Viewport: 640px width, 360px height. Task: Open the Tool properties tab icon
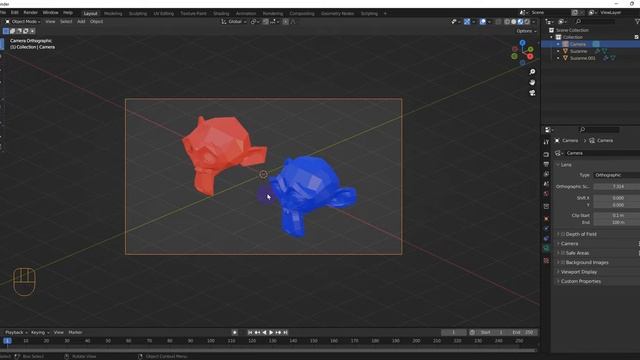[x=547, y=142]
